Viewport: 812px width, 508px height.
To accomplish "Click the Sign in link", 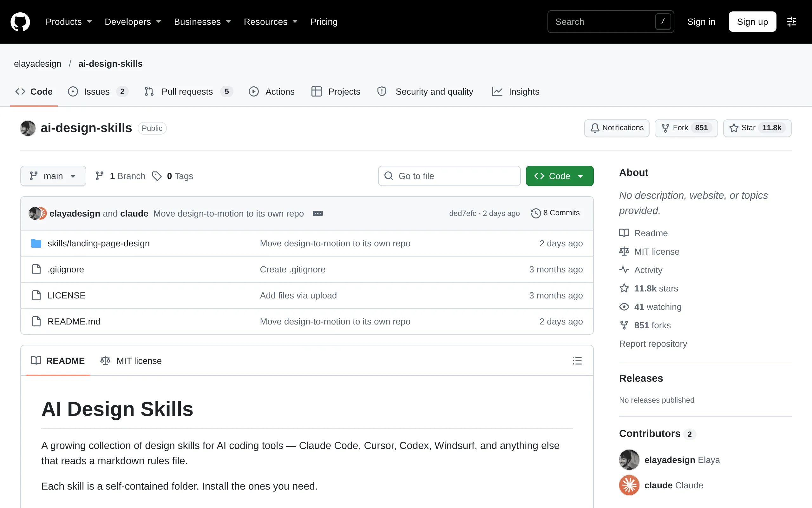I will click(x=701, y=22).
